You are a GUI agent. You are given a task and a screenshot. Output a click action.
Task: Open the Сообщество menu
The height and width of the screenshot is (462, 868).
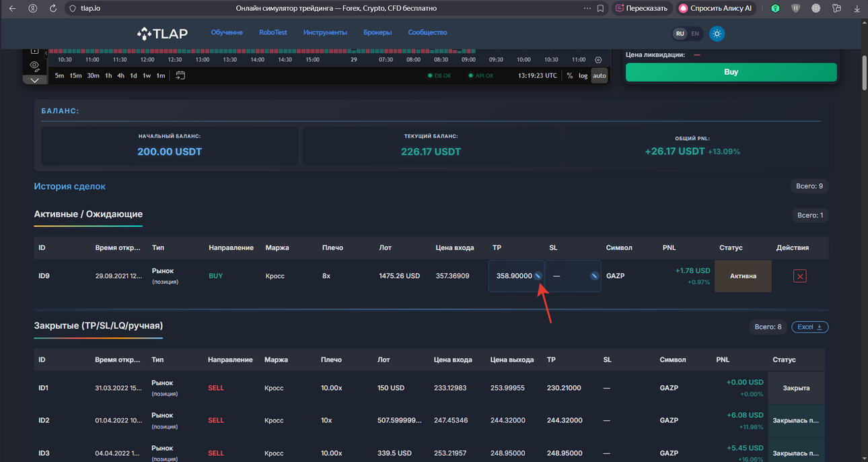pyautogui.click(x=427, y=32)
